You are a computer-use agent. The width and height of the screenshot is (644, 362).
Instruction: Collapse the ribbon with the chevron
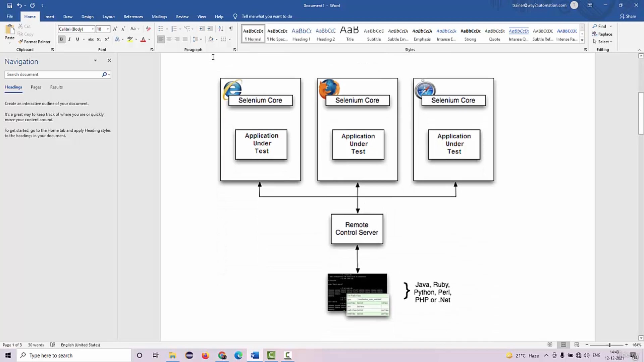point(639,50)
